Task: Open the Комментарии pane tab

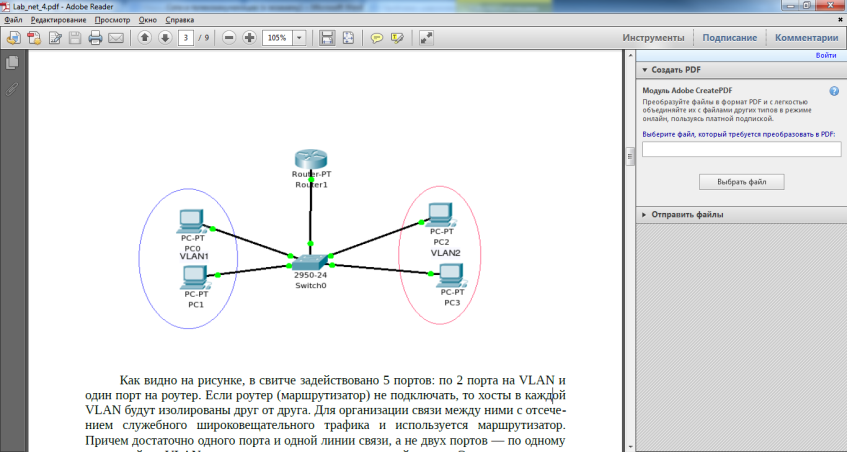Action: [x=806, y=38]
